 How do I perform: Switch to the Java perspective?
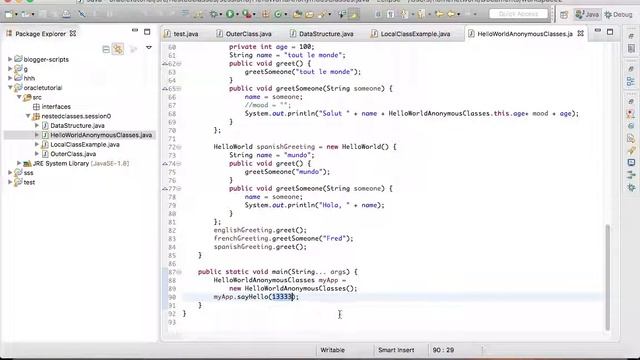coord(587,15)
